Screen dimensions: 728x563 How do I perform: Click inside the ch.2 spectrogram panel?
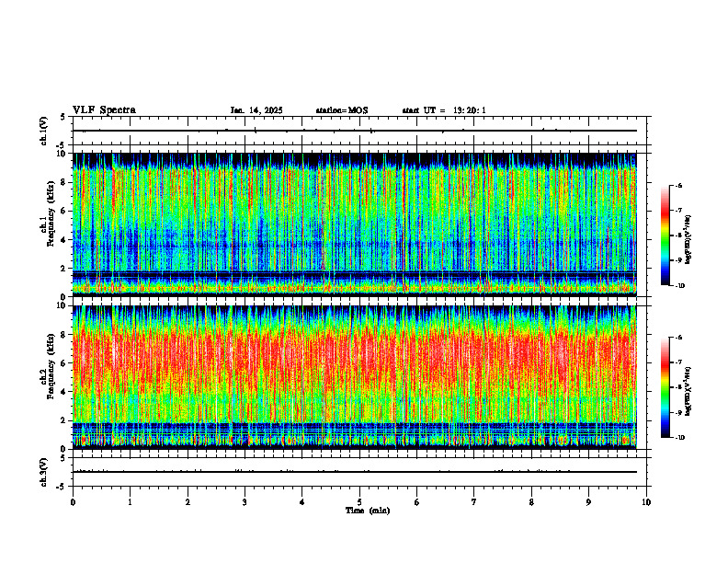(355, 377)
